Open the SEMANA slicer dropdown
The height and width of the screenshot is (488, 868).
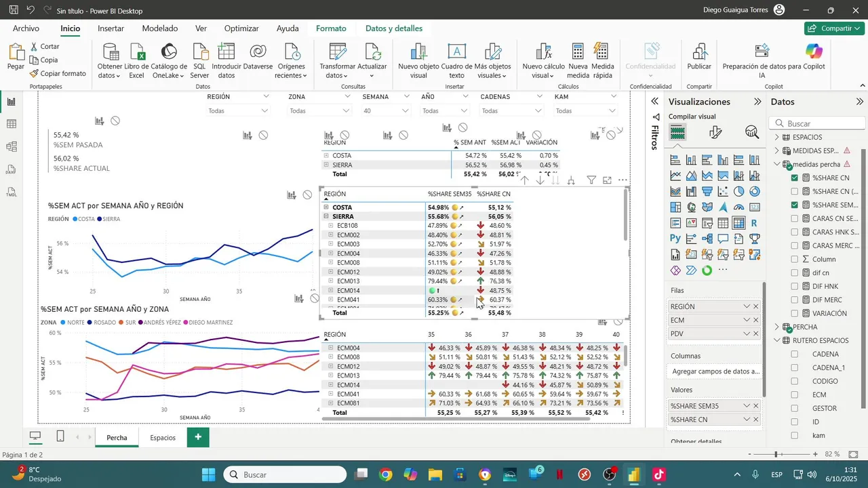[x=387, y=110]
